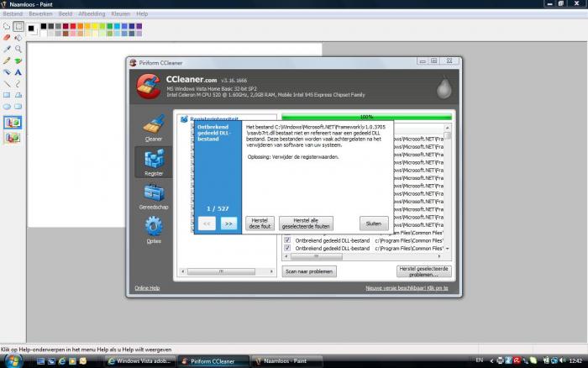Viewport: 588px width, 368px height.
Task: Pick the Text tool marked A
Action: pos(18,72)
